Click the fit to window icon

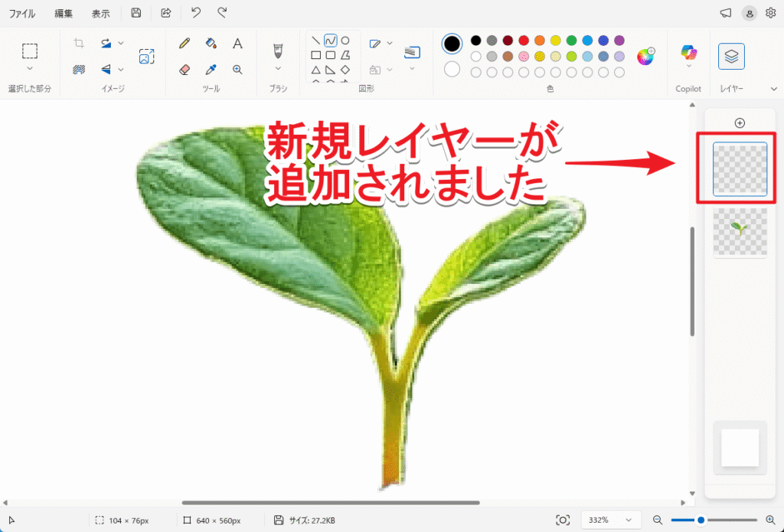click(563, 521)
